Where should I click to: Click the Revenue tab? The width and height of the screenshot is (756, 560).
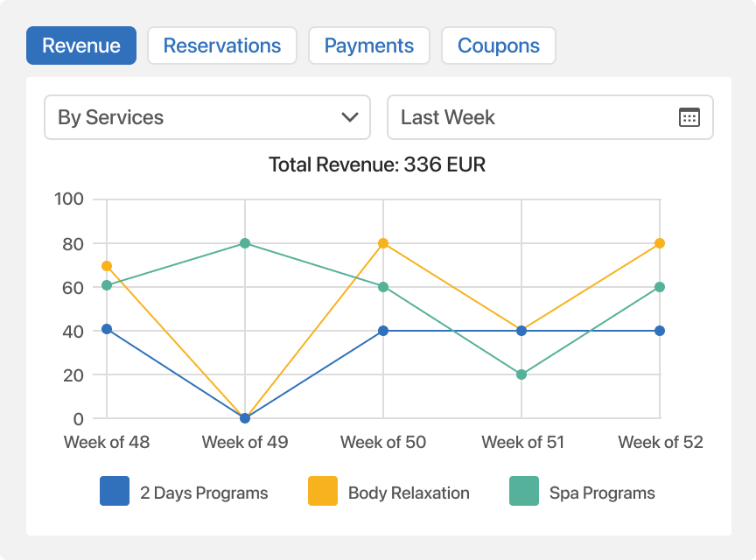click(x=81, y=45)
